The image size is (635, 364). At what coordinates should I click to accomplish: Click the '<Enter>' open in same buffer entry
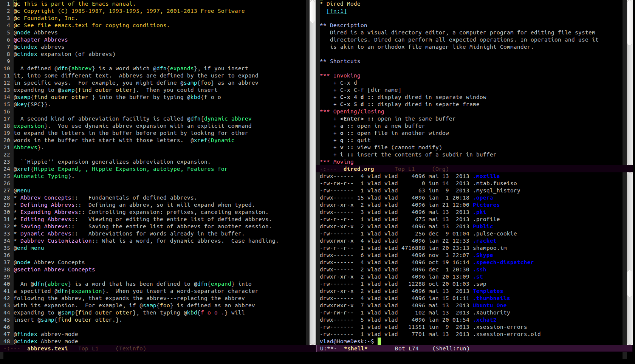pyautogui.click(x=394, y=119)
